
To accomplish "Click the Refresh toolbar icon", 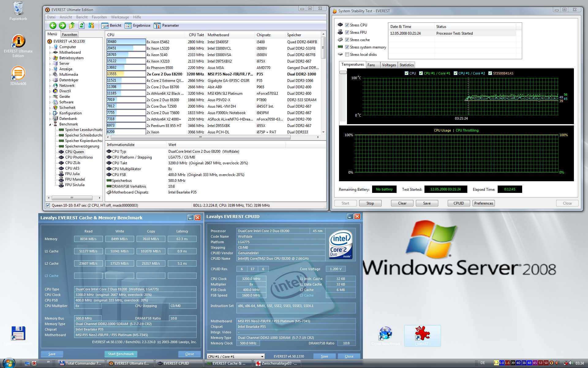I will tap(81, 25).
